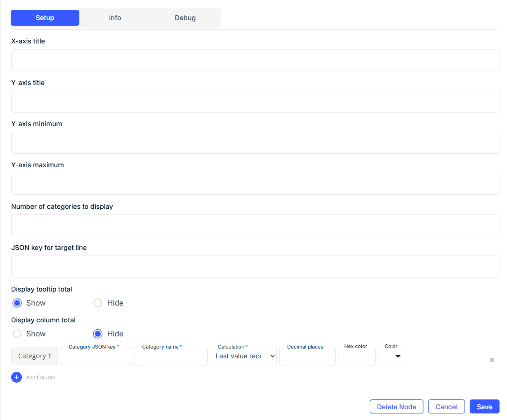Focus the Category JSON key field
The width and height of the screenshot is (507, 420).
(x=96, y=356)
